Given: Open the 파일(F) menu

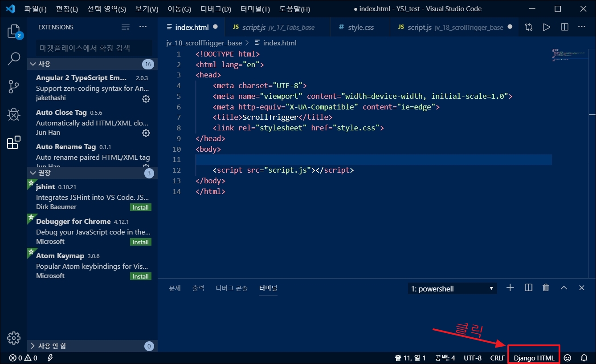Looking at the screenshot, I should click(36, 9).
